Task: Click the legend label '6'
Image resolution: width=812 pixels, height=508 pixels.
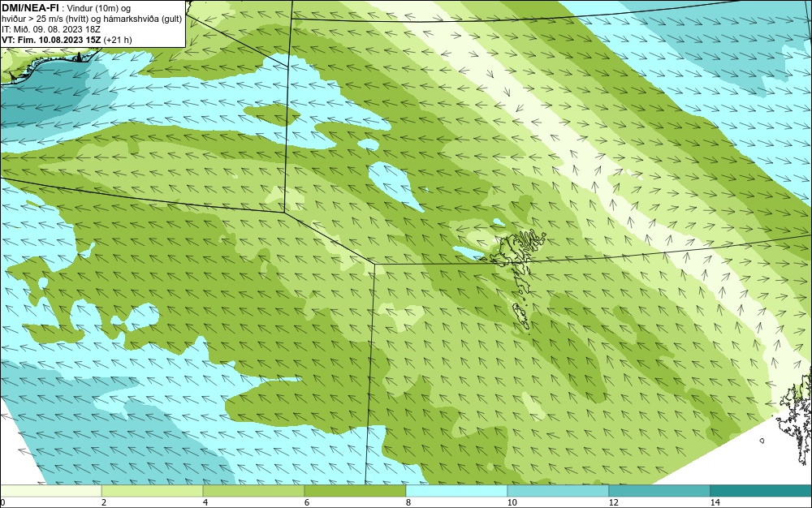Action: pos(307,502)
